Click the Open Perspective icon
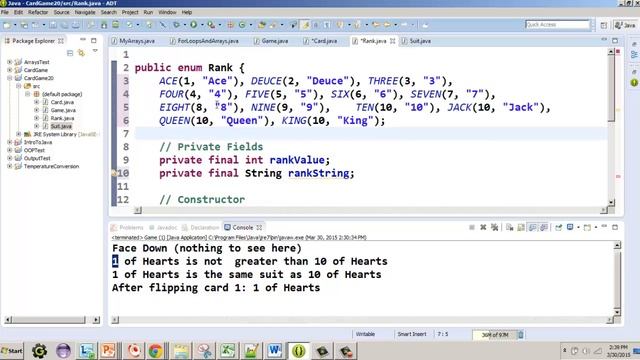The width and height of the screenshot is (640, 360). tap(604, 25)
